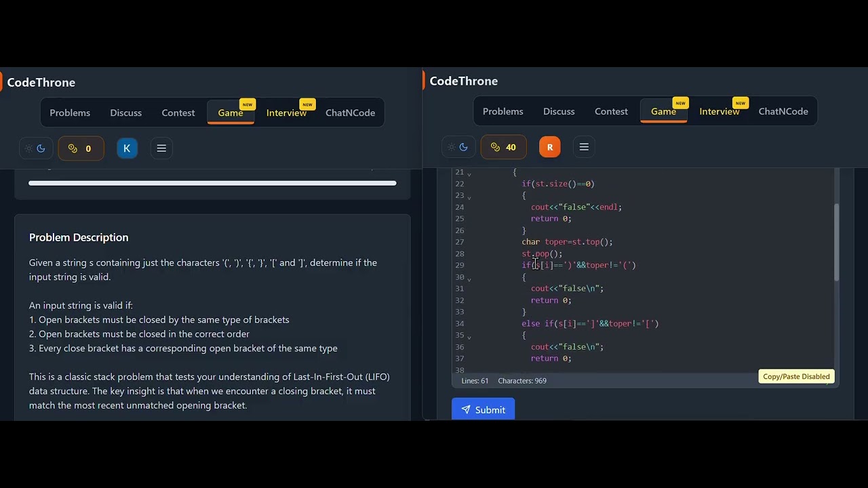Open K user avatar in left window
The height and width of the screenshot is (488, 868).
[127, 148]
